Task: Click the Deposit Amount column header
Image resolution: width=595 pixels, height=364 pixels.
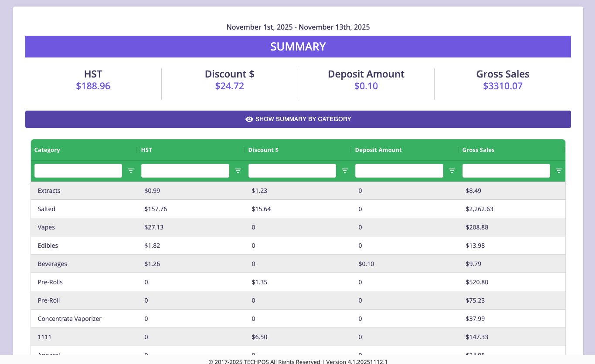Action: coord(378,150)
